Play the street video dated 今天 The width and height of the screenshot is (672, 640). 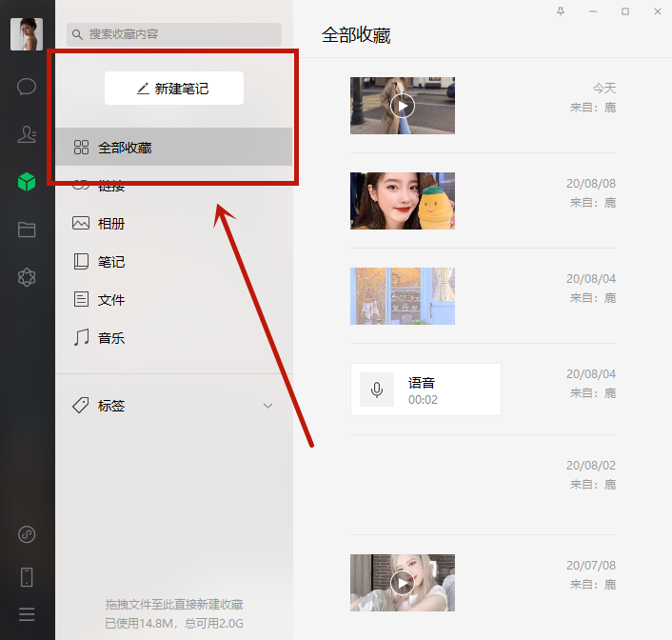pyautogui.click(x=403, y=106)
